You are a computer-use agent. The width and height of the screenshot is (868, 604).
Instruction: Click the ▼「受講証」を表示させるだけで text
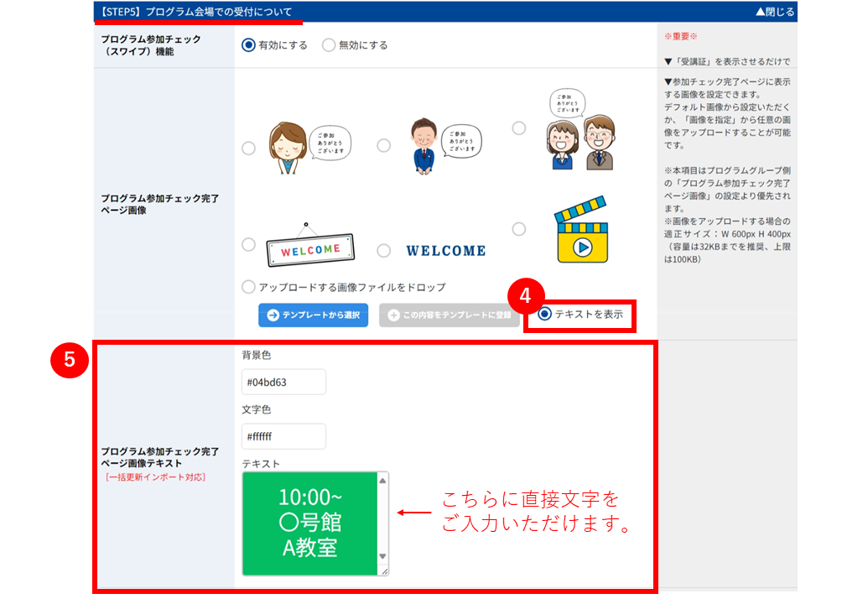point(727,61)
